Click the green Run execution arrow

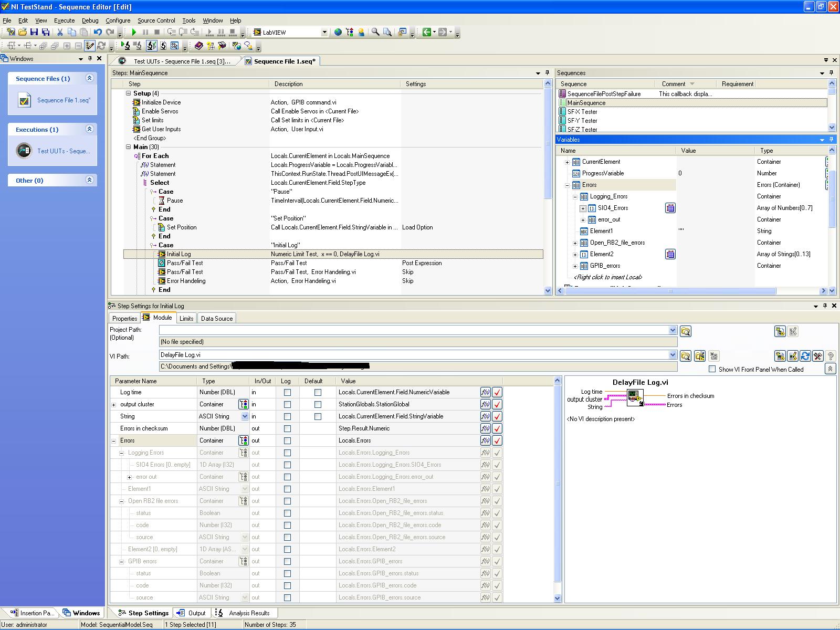click(x=134, y=32)
